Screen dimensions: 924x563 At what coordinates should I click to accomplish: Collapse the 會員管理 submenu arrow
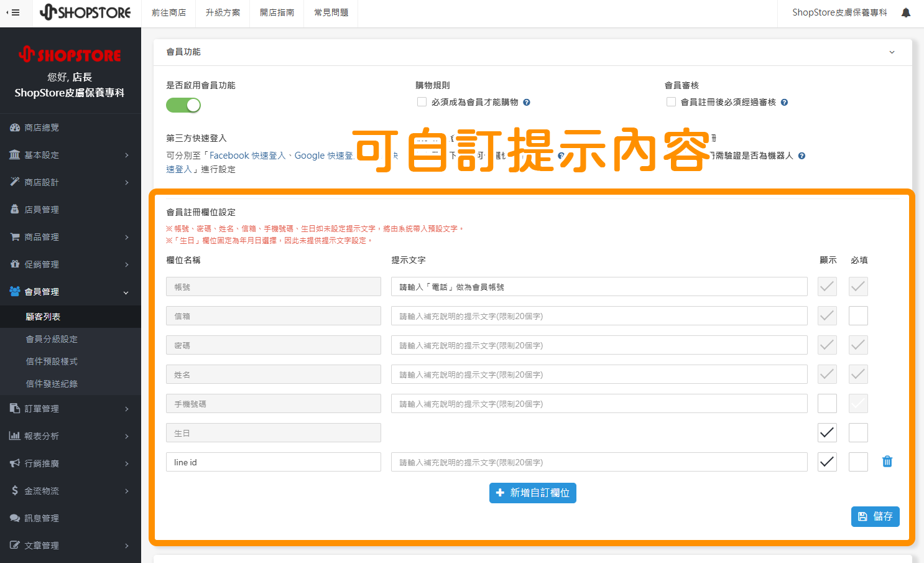[126, 292]
